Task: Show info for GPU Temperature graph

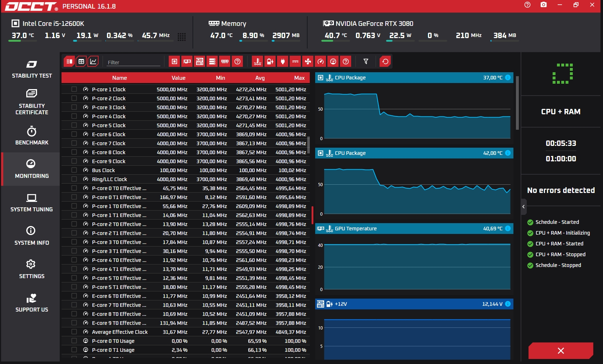Action: coord(508,229)
